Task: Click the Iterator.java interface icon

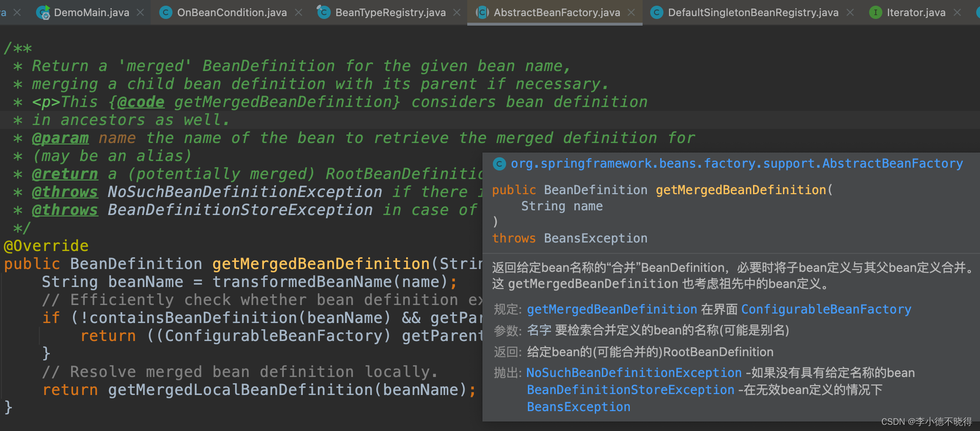Action: click(875, 12)
